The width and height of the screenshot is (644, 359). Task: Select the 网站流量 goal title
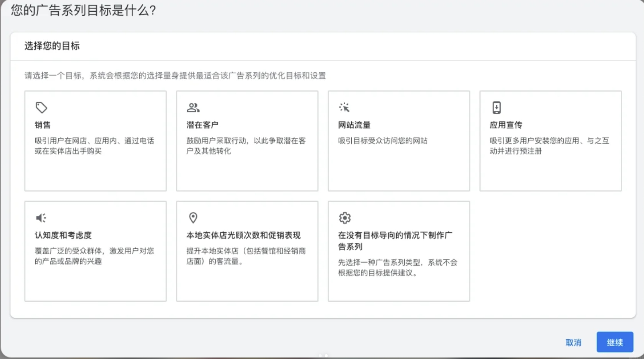[x=354, y=125]
